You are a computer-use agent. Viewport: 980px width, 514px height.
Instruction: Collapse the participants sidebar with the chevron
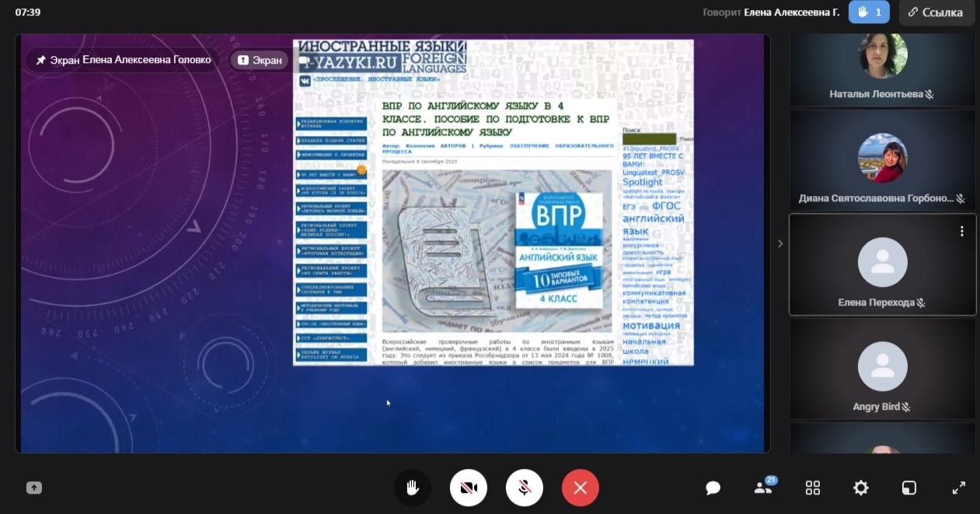tap(780, 243)
